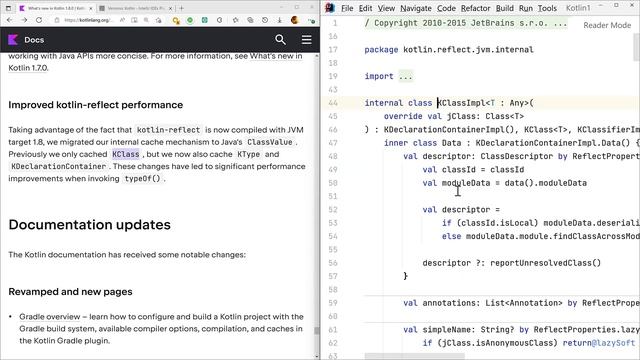This screenshot has height=360, width=640.
Task: Click the zoom magnifier icon in address bar
Action: tap(146, 20)
